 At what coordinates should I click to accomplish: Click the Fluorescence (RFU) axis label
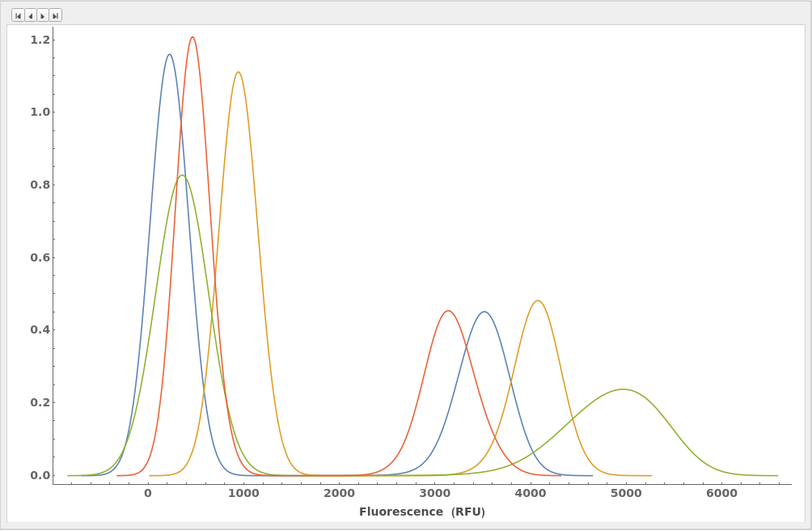(x=421, y=512)
